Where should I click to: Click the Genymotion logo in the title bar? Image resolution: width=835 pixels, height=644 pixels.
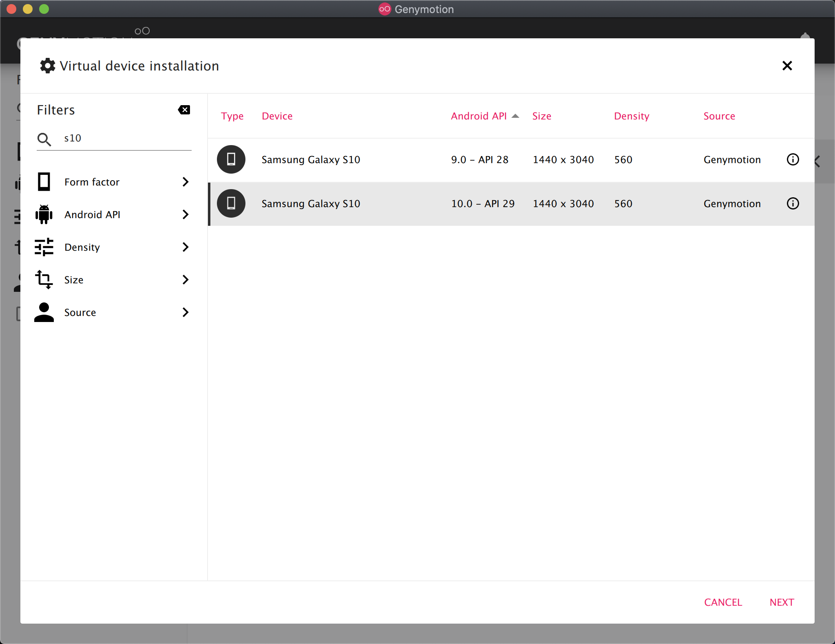(x=384, y=9)
